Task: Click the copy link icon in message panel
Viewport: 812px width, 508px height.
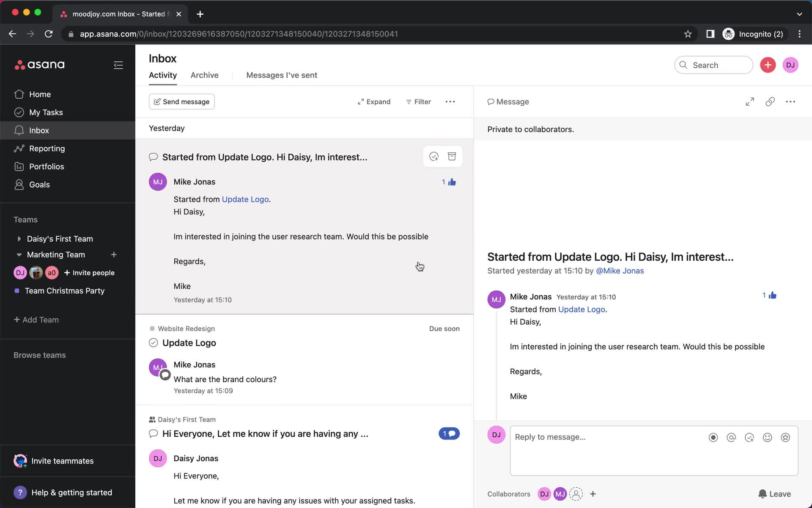Action: pyautogui.click(x=770, y=101)
